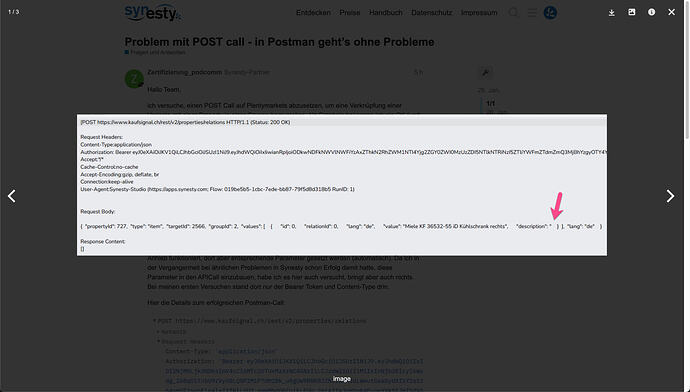Show image info with the info icon
690x392 pixels.
tap(651, 12)
